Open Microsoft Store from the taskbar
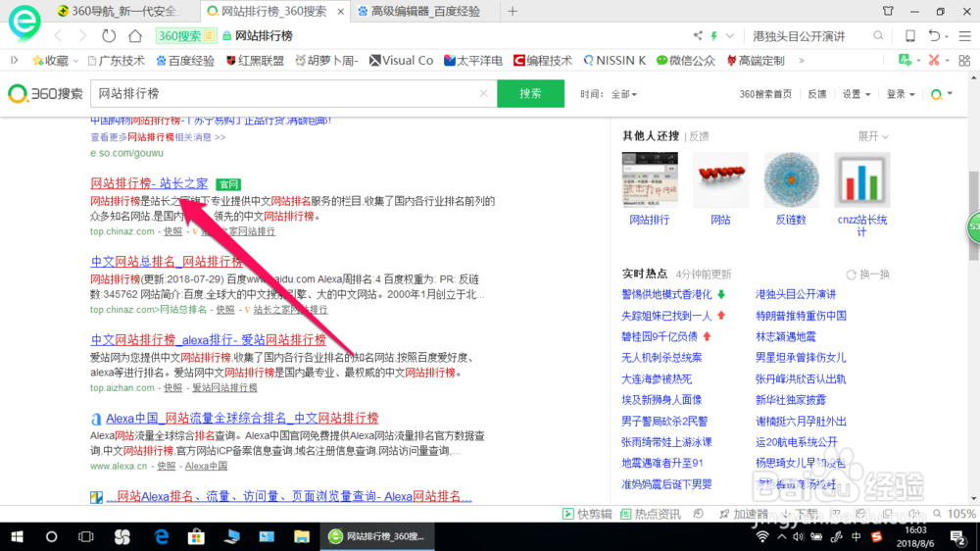The height and width of the screenshot is (551, 980). click(x=196, y=536)
